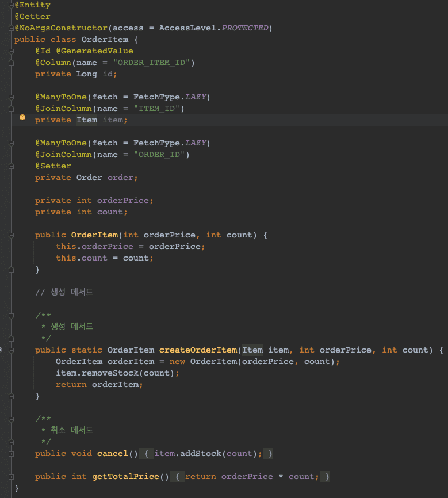This screenshot has height=498, width=448.
Task: Collapse createOrderItem method using gutter fold marker
Action: pos(11,350)
